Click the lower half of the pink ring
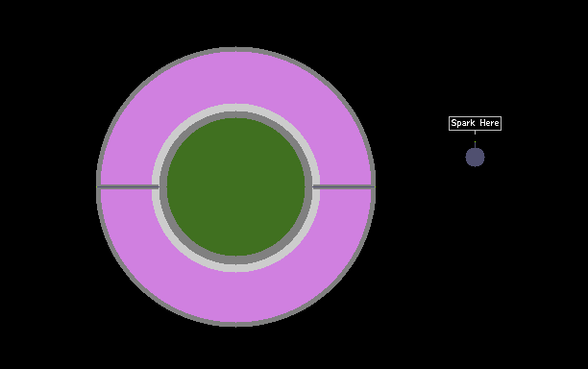Image resolution: width=588 pixels, height=369 pixels. [236, 296]
